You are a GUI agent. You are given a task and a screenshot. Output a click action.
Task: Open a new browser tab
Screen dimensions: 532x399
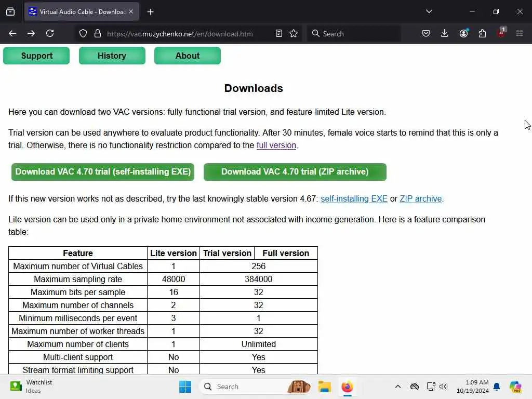point(150,12)
